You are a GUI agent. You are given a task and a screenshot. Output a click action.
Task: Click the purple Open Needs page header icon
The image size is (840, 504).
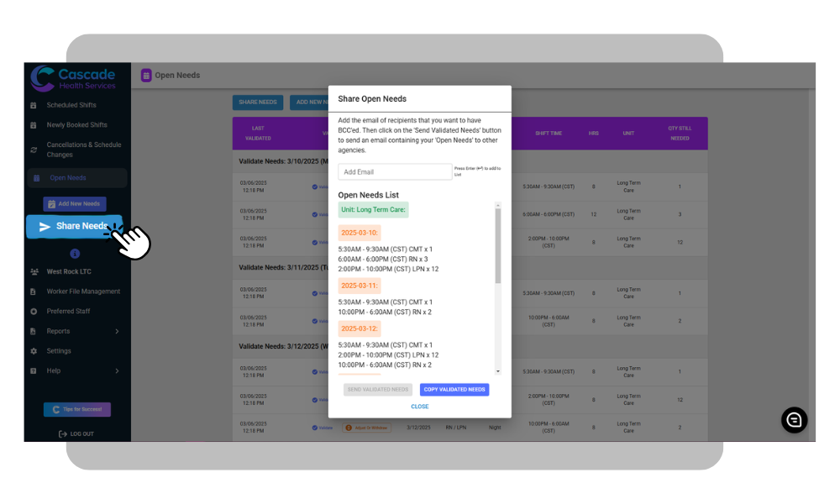tap(145, 76)
